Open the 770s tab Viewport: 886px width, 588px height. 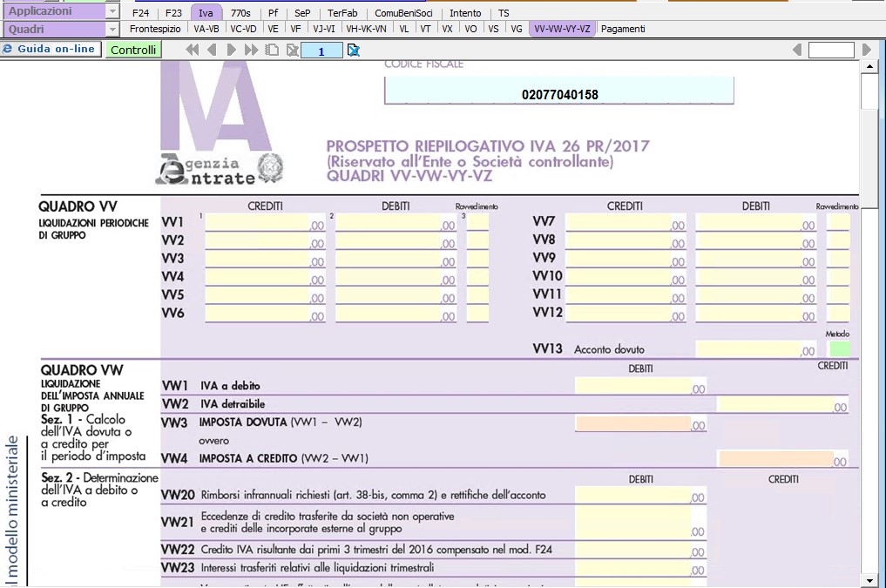(240, 13)
